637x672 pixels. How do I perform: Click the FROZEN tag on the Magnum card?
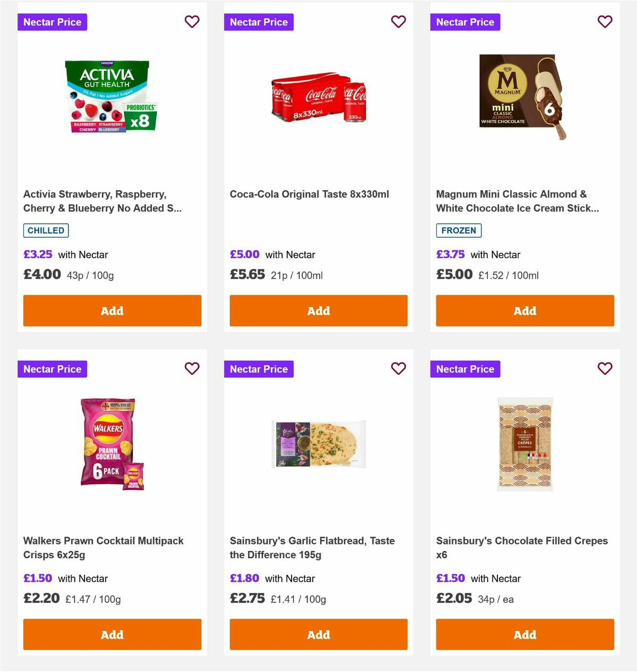pyautogui.click(x=459, y=231)
